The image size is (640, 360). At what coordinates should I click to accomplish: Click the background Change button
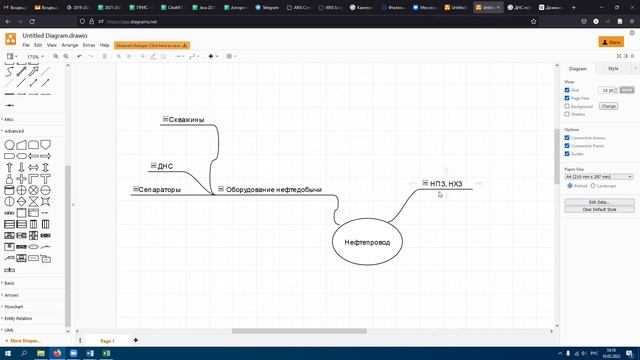point(608,106)
